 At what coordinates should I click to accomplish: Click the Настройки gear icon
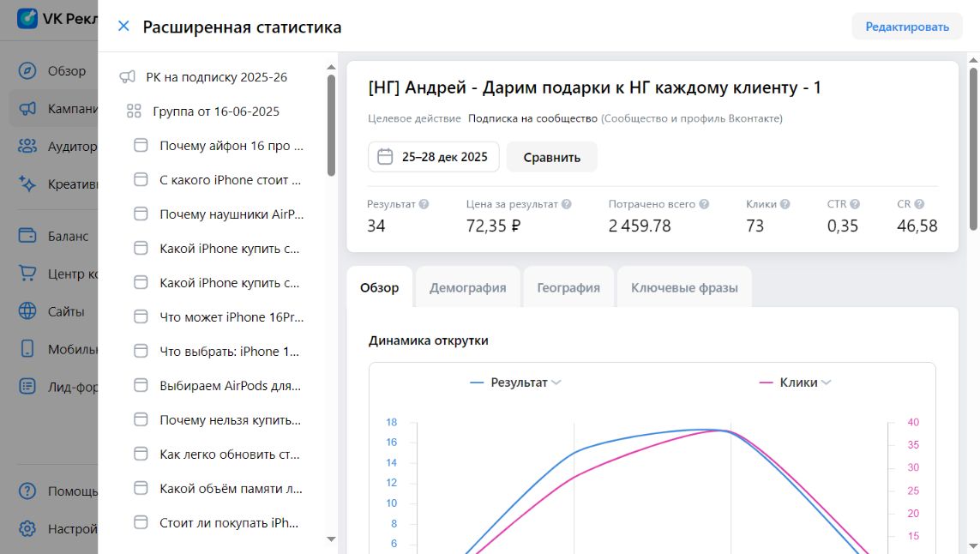27,528
